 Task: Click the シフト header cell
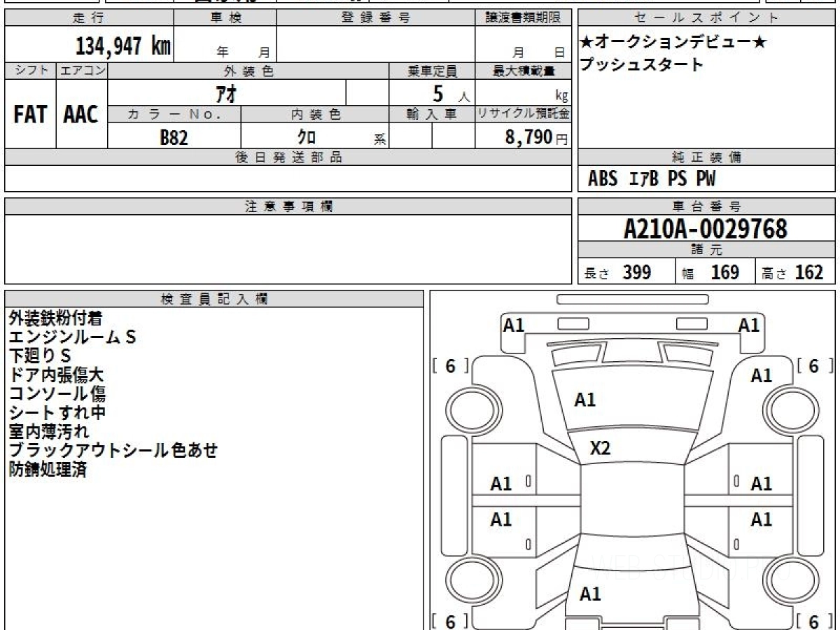[x=30, y=71]
